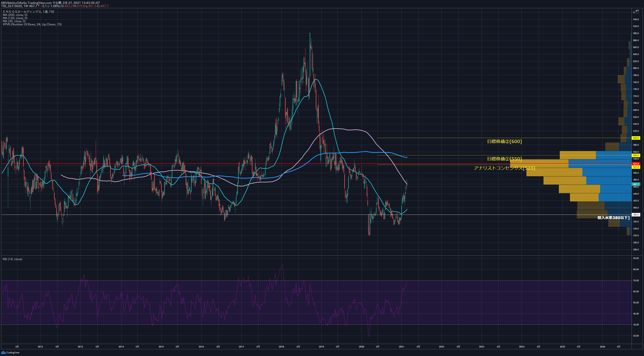The height and width of the screenshot is (356, 644).
Task: Click the 2017 label on time axis
Action: pyautogui.click(x=241, y=347)
